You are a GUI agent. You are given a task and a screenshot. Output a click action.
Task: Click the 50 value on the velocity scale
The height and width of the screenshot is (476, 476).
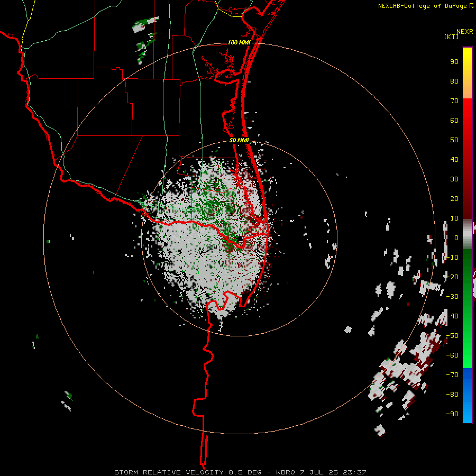pyautogui.click(x=454, y=140)
